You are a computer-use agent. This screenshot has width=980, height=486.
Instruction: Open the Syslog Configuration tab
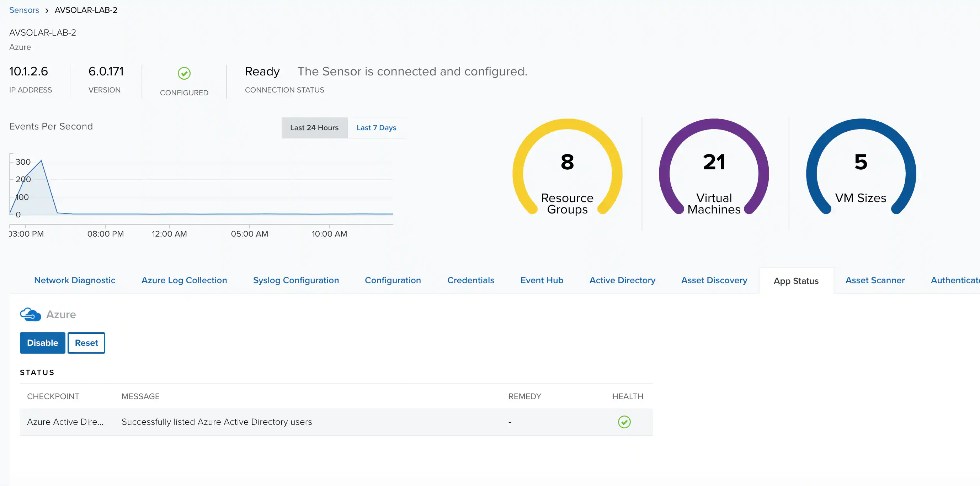295,280
